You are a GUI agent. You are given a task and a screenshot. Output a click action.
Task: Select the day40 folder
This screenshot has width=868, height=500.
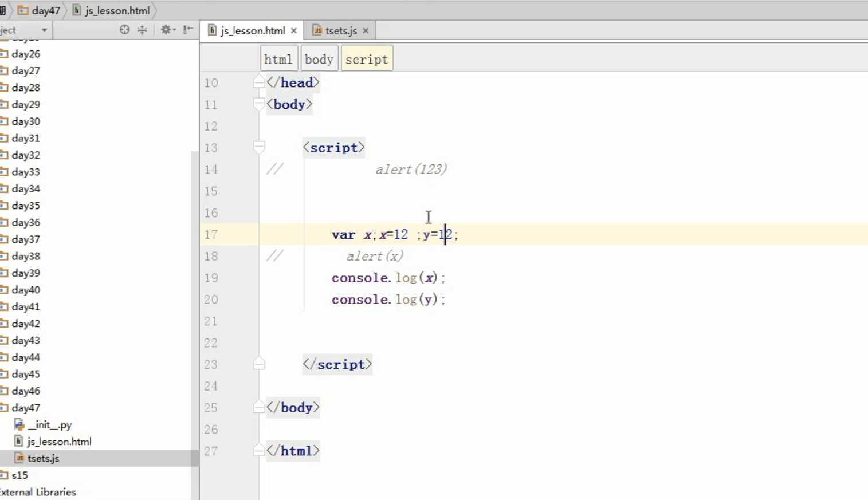point(25,290)
